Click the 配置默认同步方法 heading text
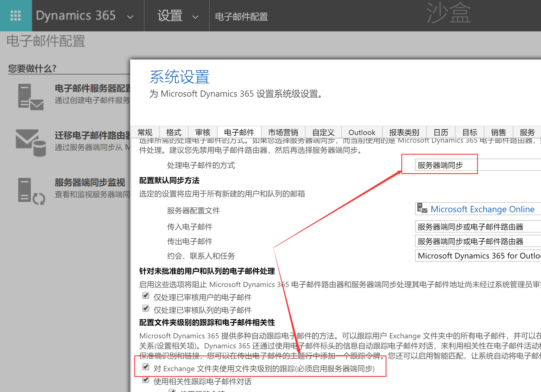Screen dimensions: 541x392 click(169, 180)
